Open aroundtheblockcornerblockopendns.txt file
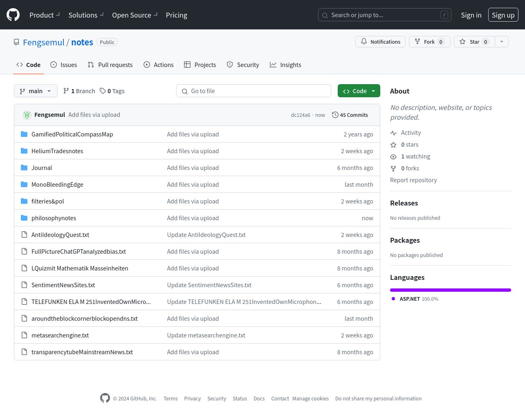 pos(85,318)
